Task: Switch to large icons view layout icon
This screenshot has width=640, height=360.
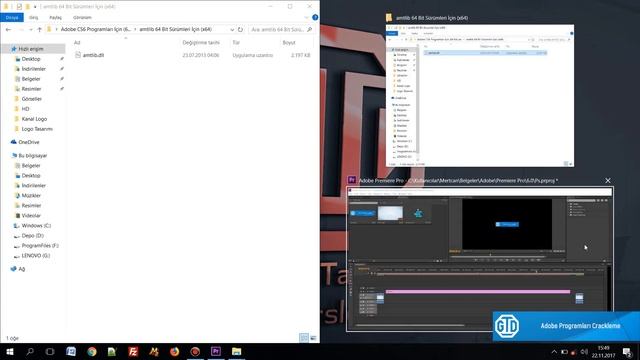Action: tap(313, 338)
